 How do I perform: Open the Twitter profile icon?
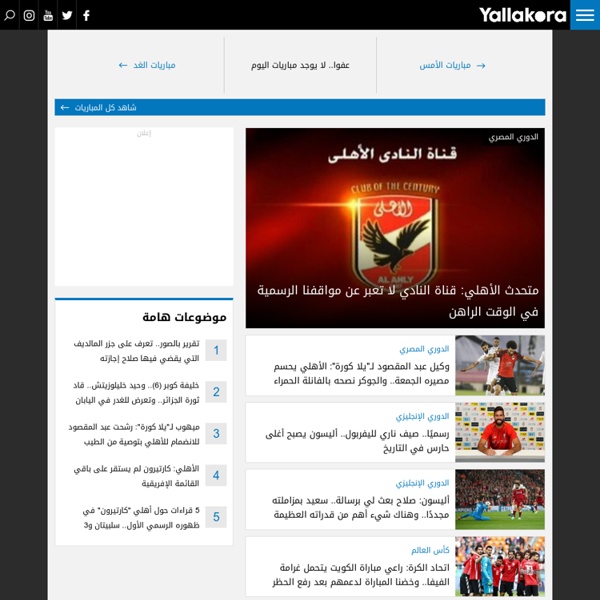(x=67, y=15)
